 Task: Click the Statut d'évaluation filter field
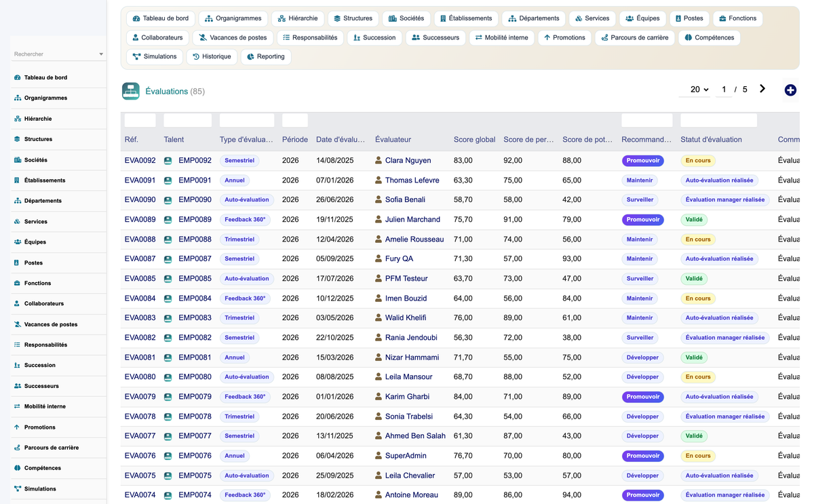(x=719, y=121)
